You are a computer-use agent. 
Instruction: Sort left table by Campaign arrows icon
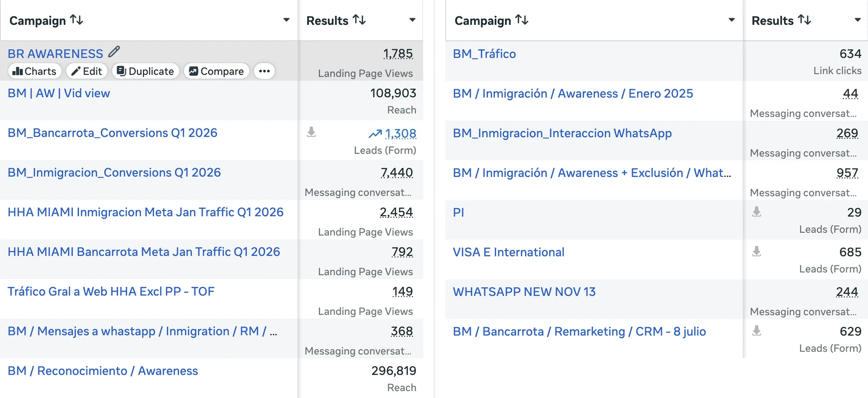coord(77,20)
